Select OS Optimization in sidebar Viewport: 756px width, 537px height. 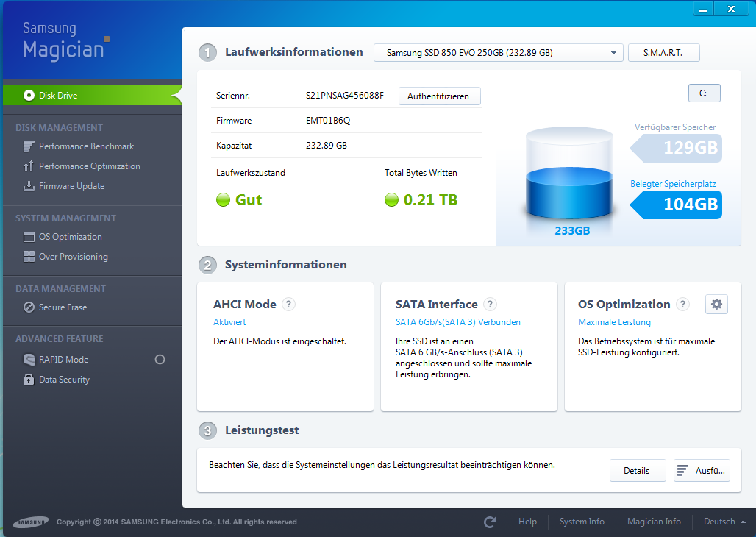[x=71, y=237]
